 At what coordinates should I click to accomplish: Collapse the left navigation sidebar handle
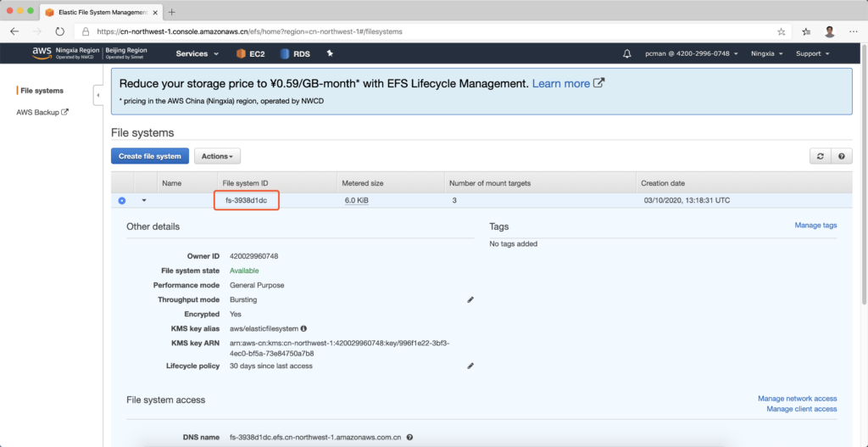[x=97, y=96]
